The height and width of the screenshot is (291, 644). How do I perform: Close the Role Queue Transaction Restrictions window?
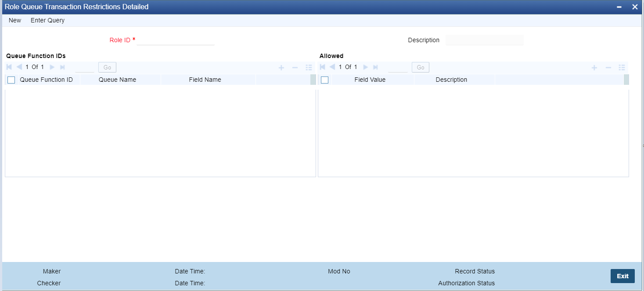click(634, 7)
